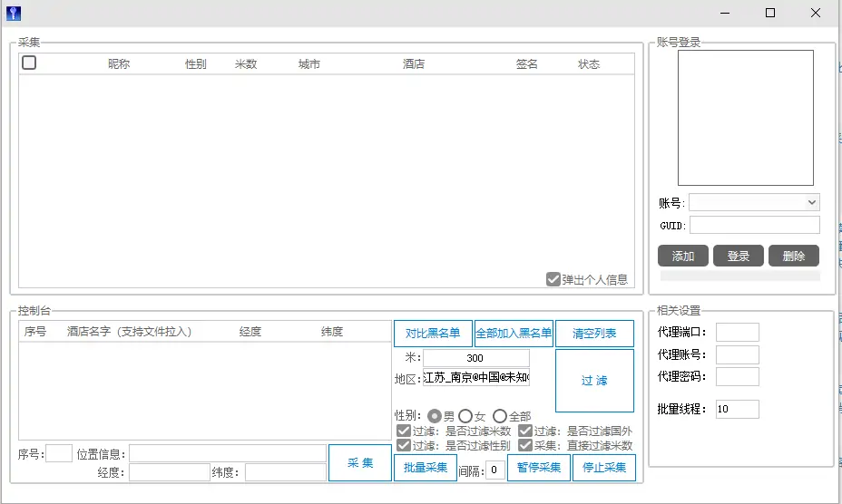The image size is (842, 504).
Task: Click the 经度 longitude input field
Action: [169, 472]
